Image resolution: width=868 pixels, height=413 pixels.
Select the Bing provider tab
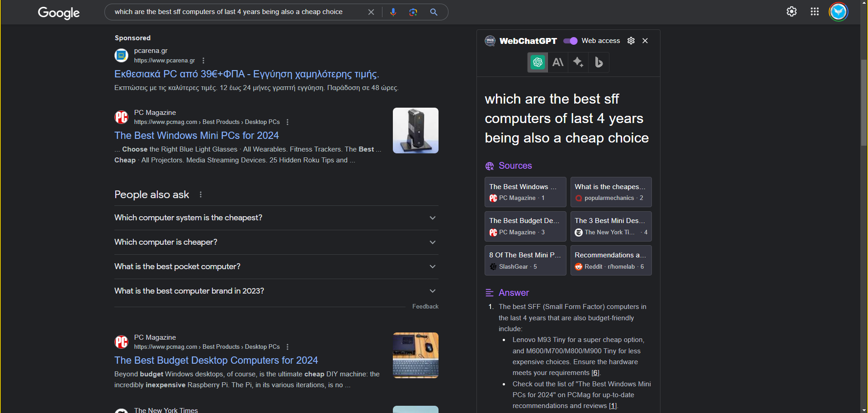click(x=599, y=62)
